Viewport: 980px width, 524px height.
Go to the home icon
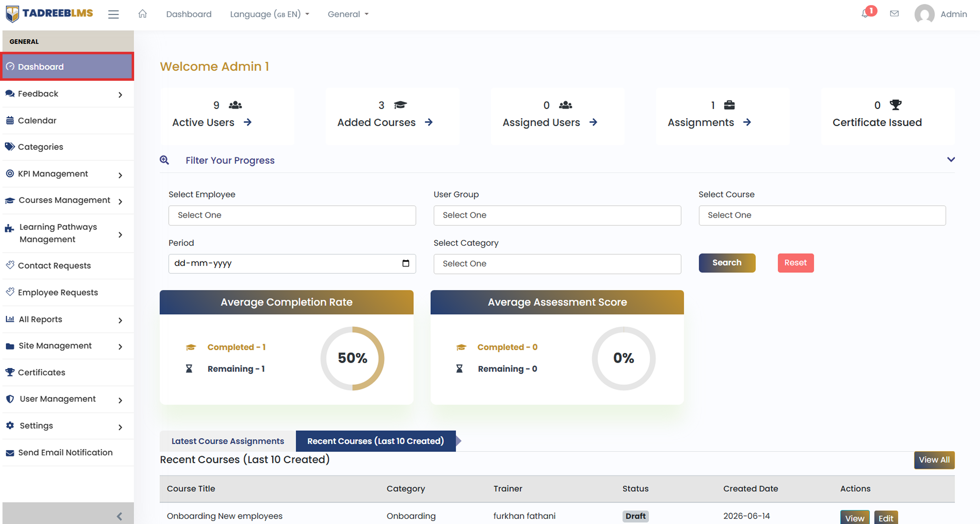[142, 14]
